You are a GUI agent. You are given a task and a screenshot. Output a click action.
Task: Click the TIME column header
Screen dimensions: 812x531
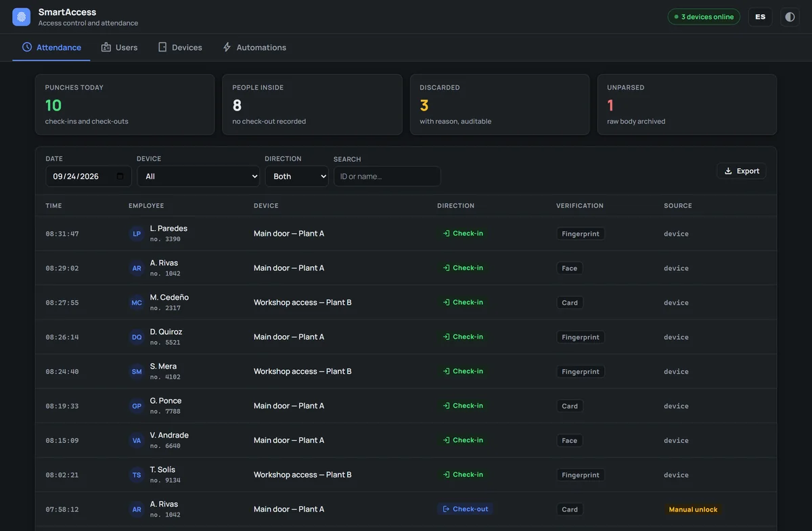pos(54,206)
